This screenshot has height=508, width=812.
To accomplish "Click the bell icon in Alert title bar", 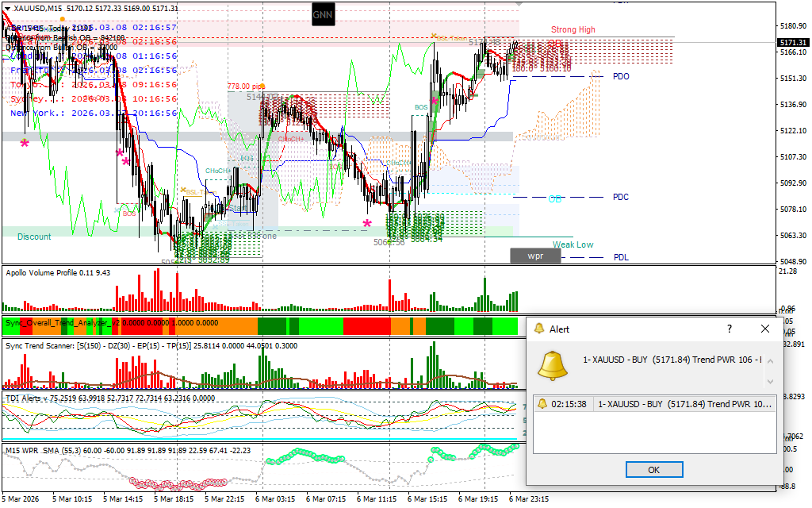I will coord(539,329).
